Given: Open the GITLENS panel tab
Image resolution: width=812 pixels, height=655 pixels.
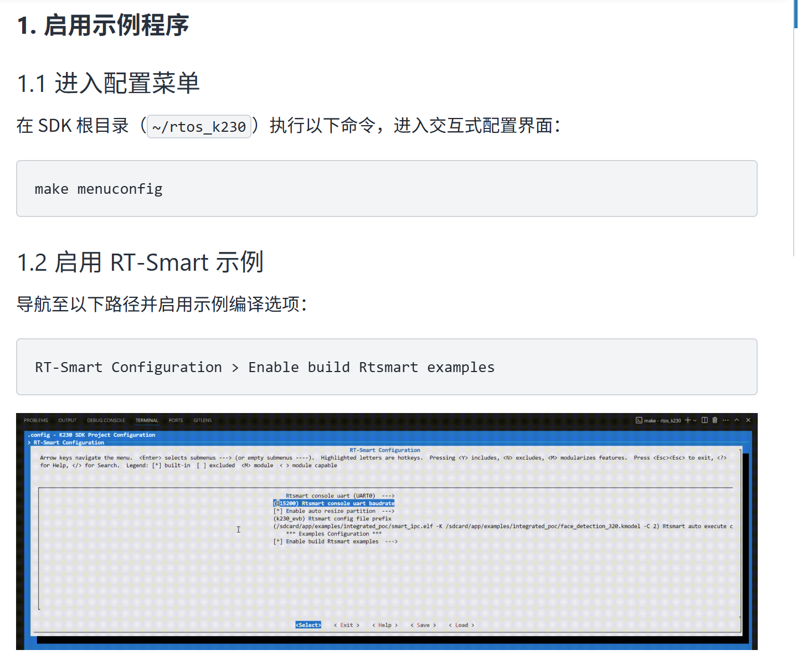Looking at the screenshot, I should pyautogui.click(x=202, y=421).
